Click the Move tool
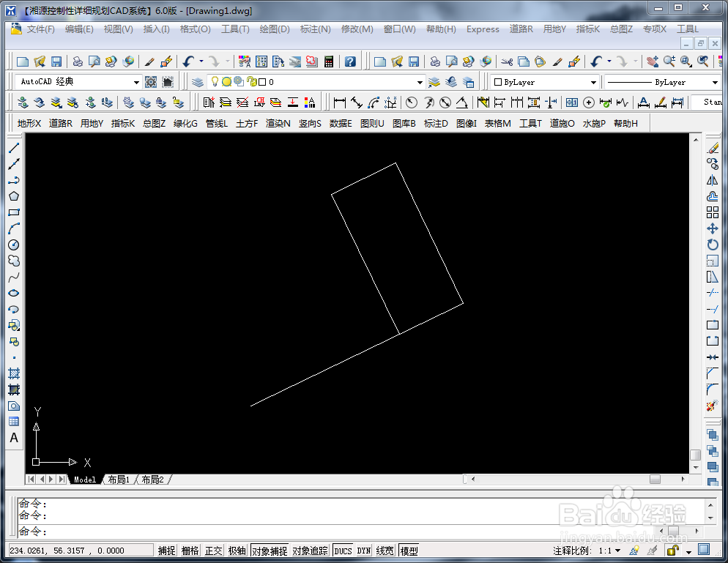 pos(713,228)
